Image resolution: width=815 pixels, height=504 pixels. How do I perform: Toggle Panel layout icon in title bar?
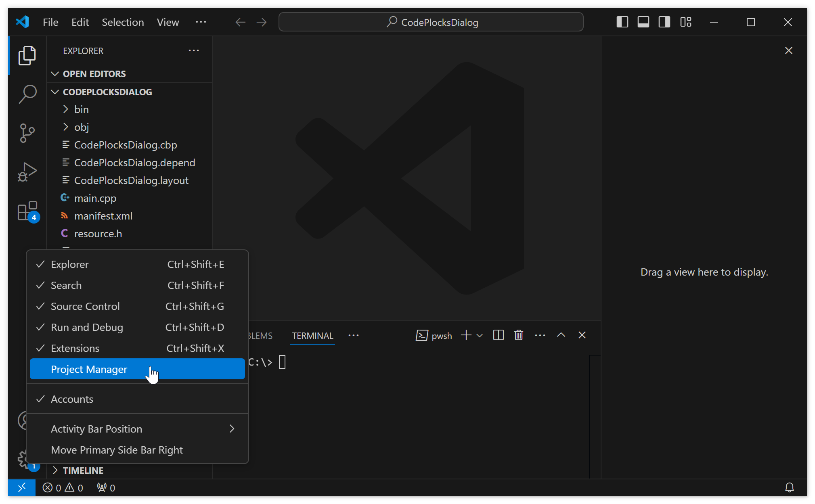point(643,22)
